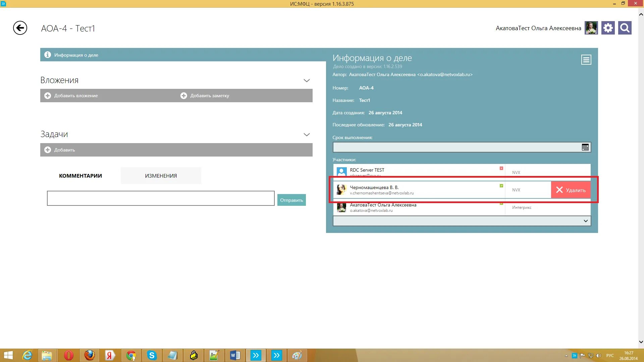This screenshot has width=644, height=362.
Task: Open the case info list menu icon
Action: (x=586, y=60)
